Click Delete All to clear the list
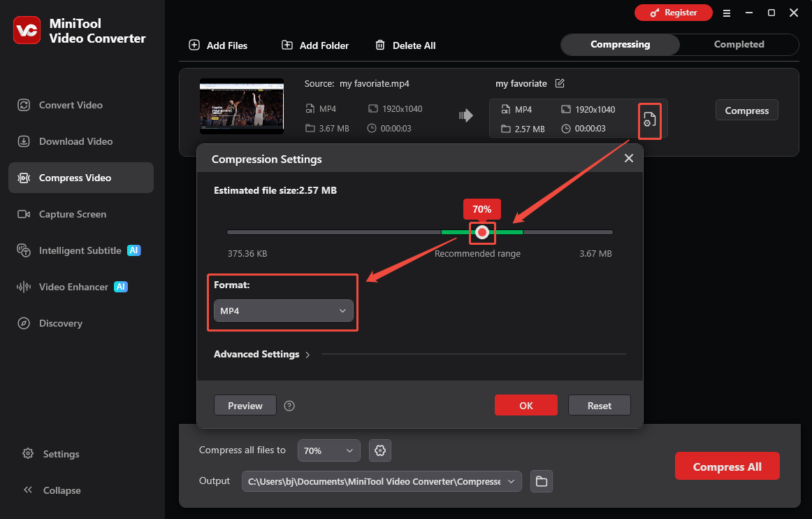812x519 pixels. tap(405, 45)
